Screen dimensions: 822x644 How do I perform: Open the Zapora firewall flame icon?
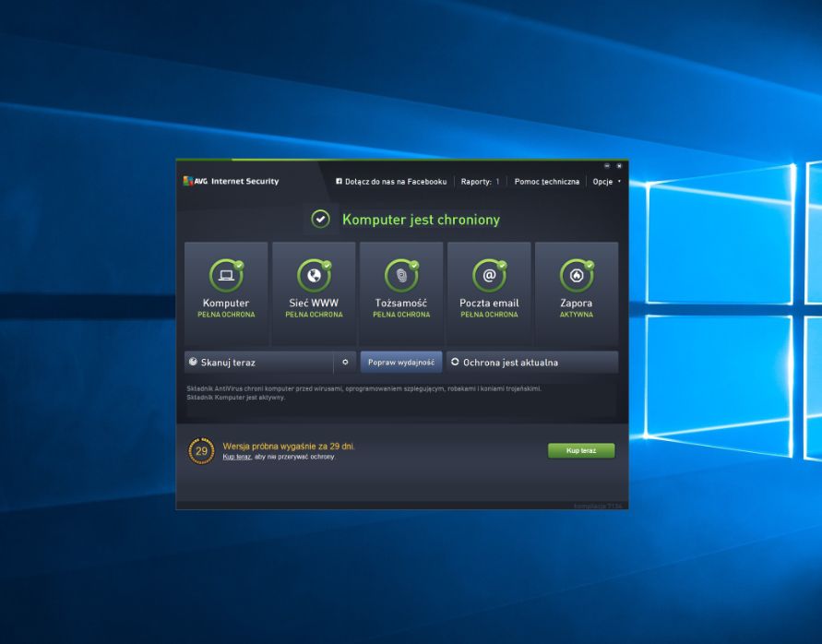click(577, 275)
